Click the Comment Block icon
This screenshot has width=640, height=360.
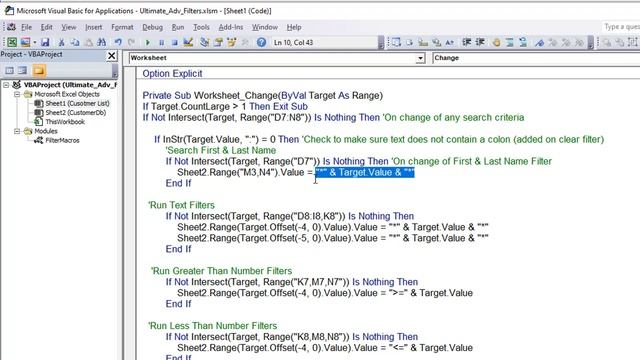click(510, 42)
